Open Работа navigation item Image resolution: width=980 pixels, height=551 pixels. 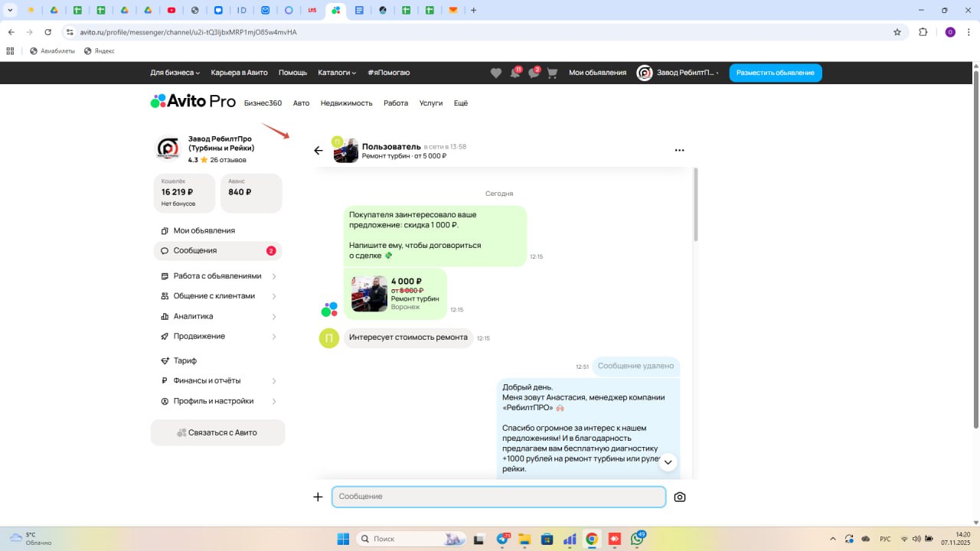(396, 103)
